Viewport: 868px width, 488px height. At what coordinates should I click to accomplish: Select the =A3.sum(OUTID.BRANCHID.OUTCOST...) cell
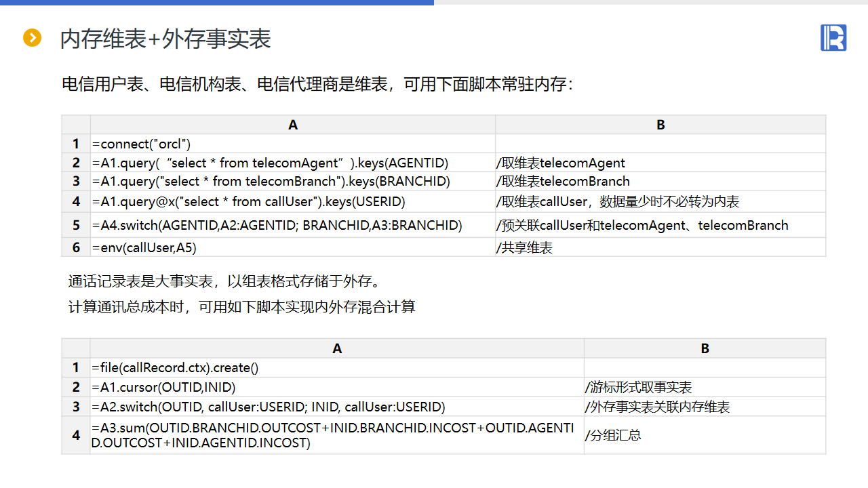pos(337,435)
